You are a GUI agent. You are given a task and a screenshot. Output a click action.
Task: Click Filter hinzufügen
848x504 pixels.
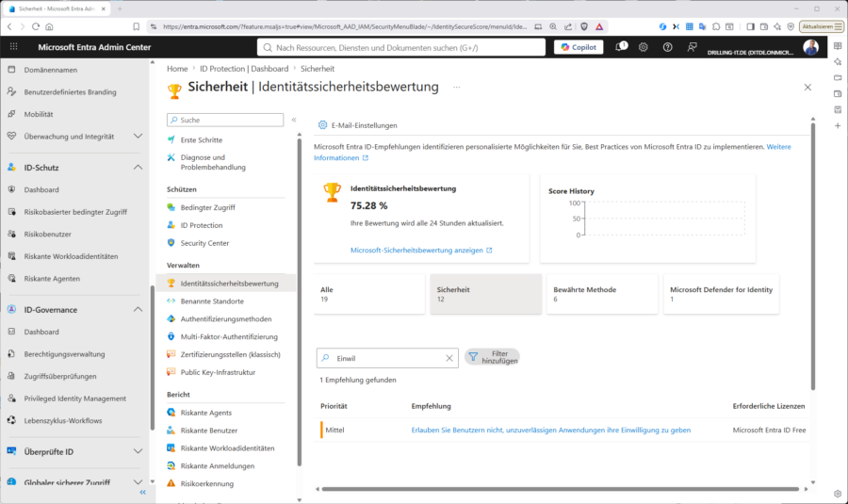(x=492, y=357)
